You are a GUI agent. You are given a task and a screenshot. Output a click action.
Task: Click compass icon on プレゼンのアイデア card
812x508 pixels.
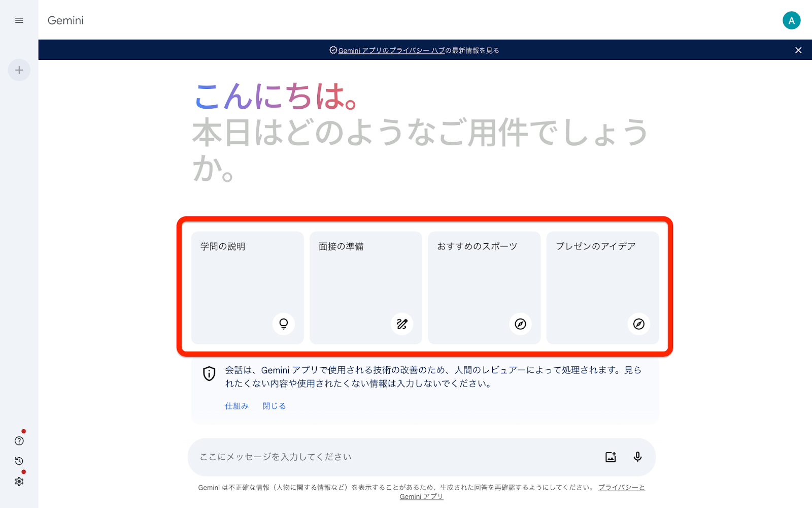click(x=639, y=324)
